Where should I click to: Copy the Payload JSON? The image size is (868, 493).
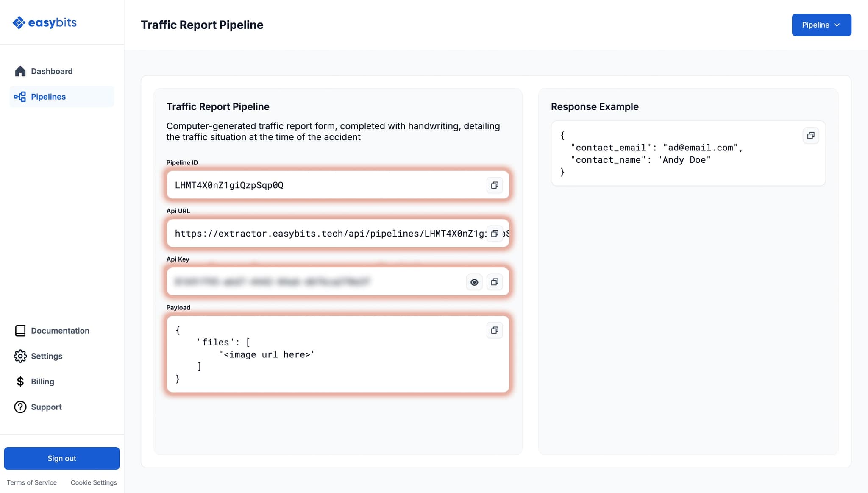[x=495, y=330]
